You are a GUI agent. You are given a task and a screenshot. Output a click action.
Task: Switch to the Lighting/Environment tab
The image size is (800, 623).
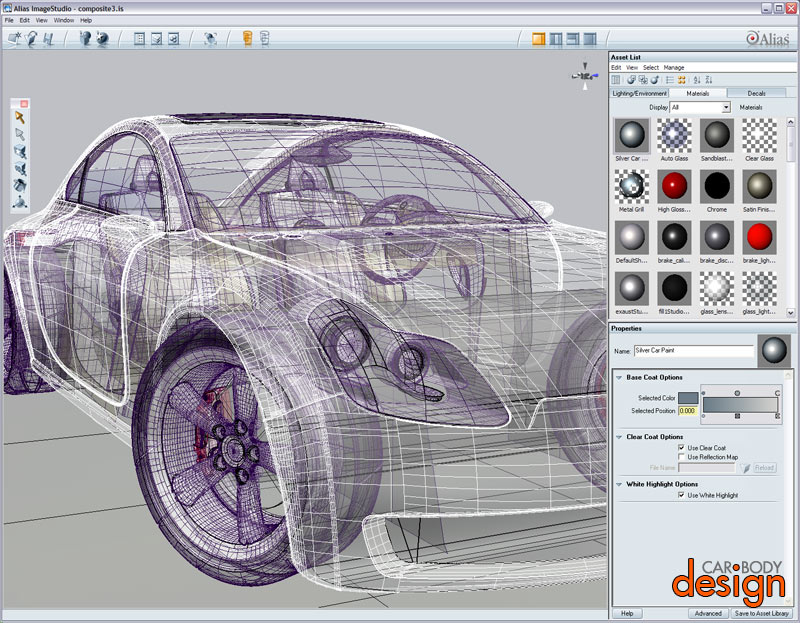click(639, 93)
